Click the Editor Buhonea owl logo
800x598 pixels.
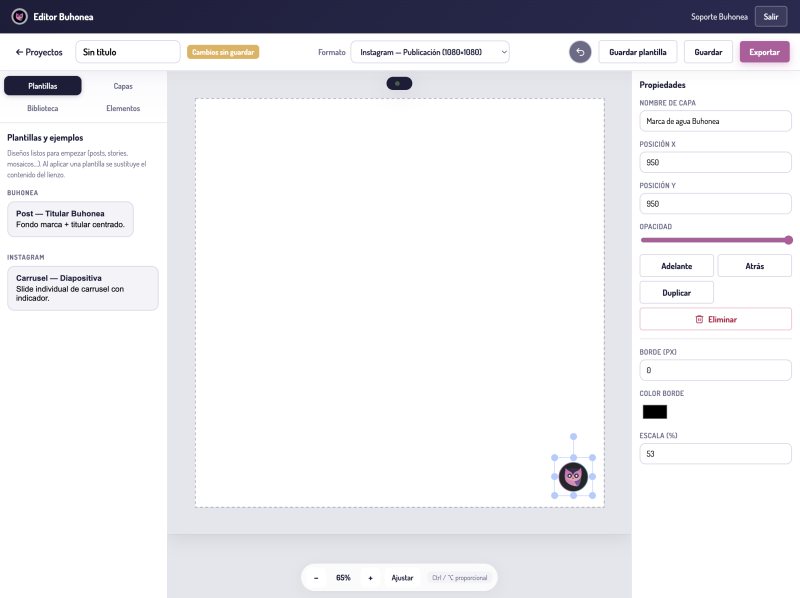(19, 17)
